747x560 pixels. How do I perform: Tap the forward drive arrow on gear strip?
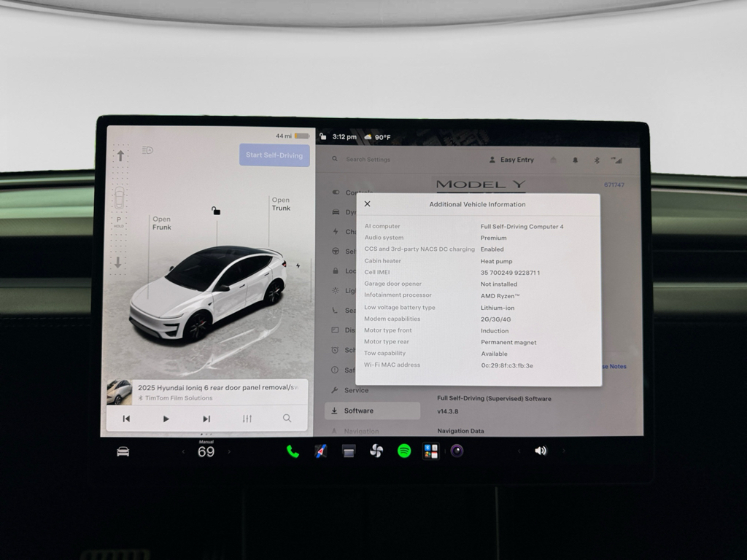tap(120, 156)
